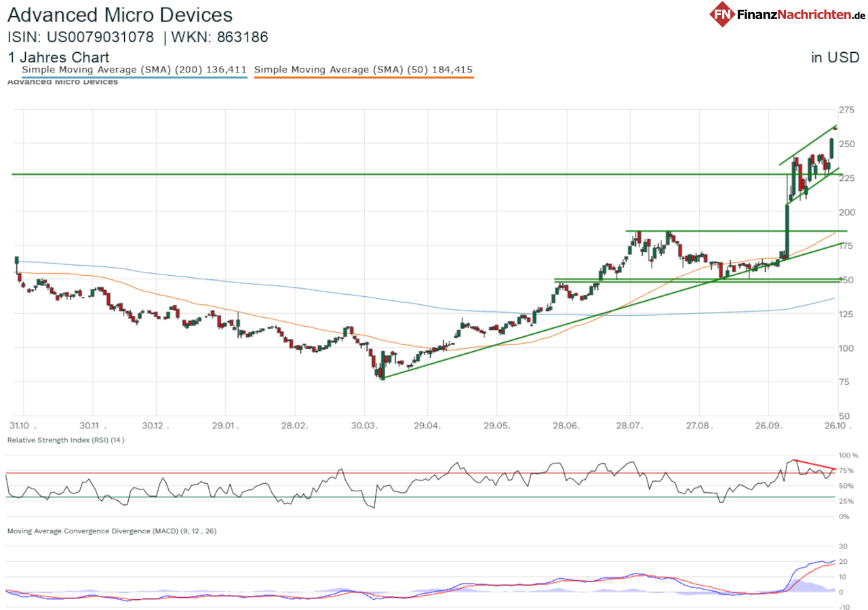Click the red RSI divergence trendline
Viewport: 868px width, 610px height.
tap(815, 464)
